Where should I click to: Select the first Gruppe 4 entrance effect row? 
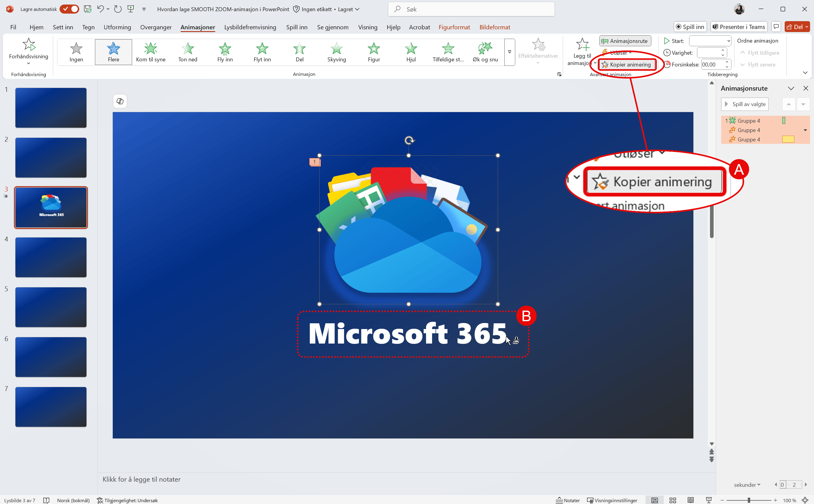(x=765, y=121)
